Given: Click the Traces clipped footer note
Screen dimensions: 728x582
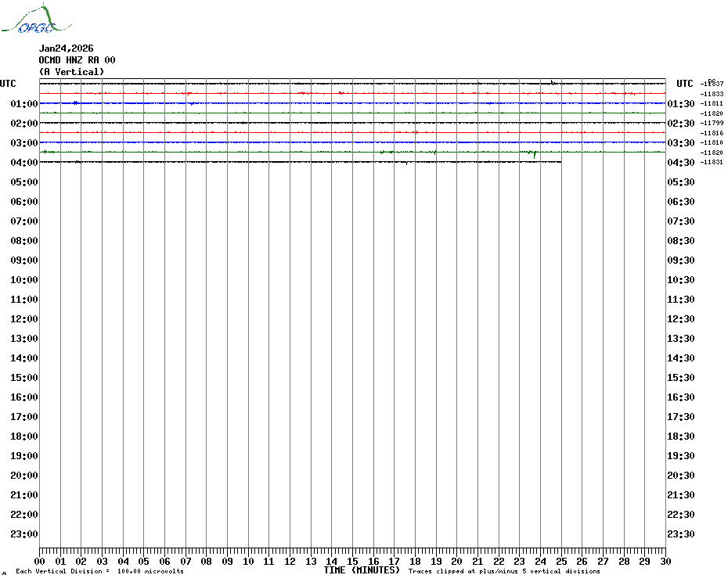Looking at the screenshot, I should coord(504,571).
